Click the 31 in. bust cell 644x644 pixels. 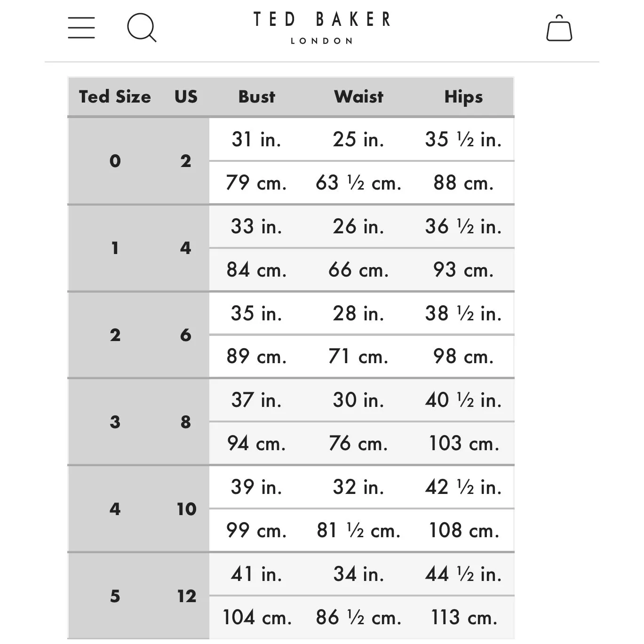tap(256, 139)
